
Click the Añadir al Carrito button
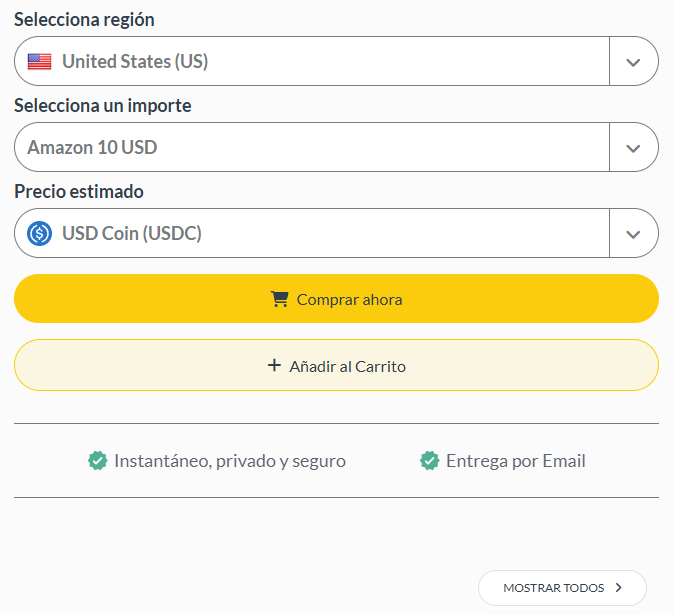336,365
